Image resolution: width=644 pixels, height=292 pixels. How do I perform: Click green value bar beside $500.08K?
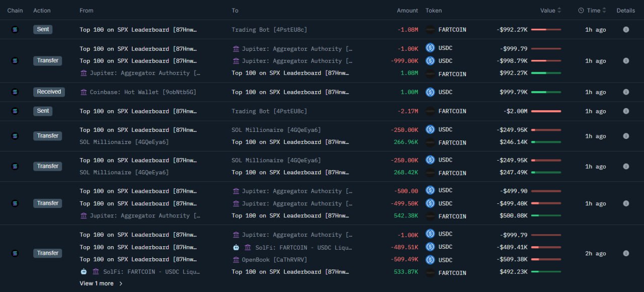tap(546, 216)
